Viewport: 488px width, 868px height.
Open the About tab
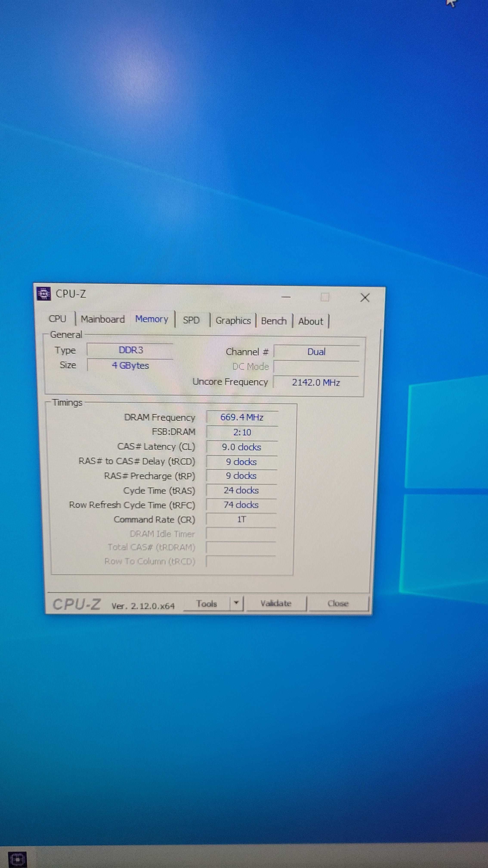tap(310, 321)
